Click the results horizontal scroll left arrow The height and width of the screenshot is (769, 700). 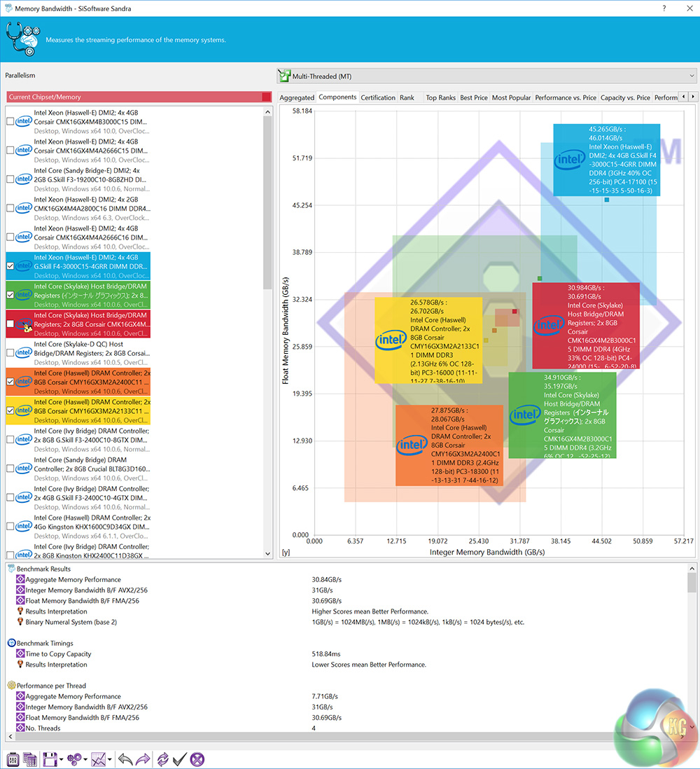pos(10,737)
